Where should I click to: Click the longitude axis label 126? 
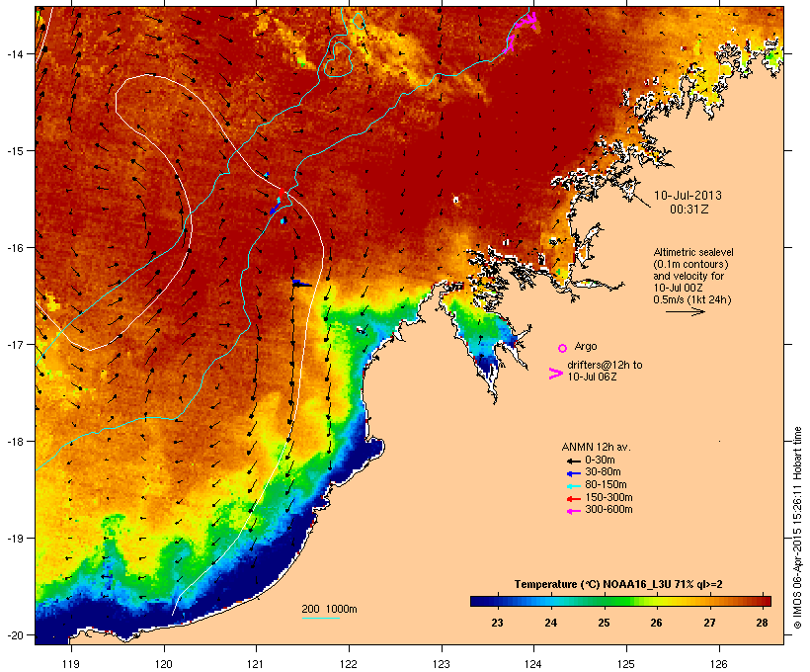click(719, 664)
